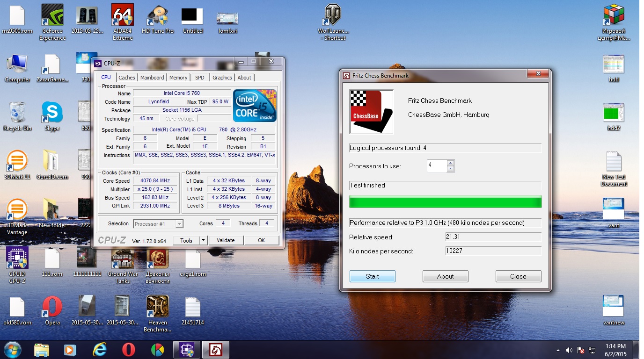Screen dimensions: 644x359
Task: Start the Fritz Chess Benchmark test
Action: pos(373,276)
